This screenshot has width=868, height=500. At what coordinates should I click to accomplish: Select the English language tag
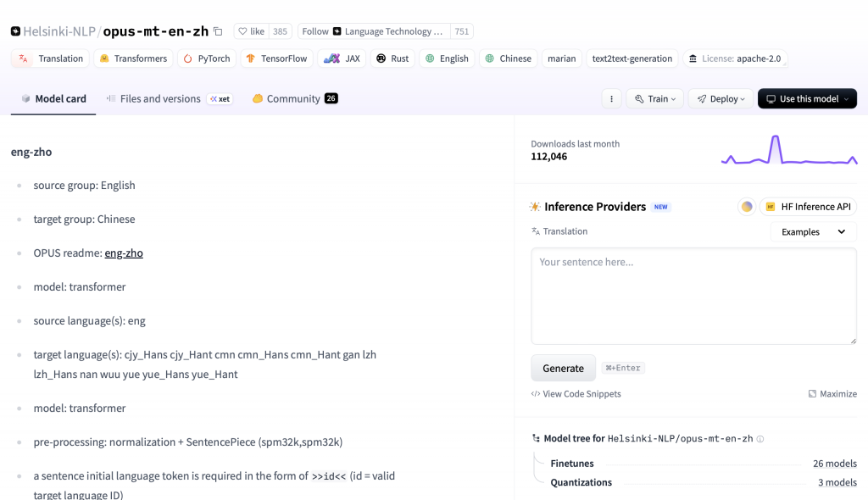447,58
